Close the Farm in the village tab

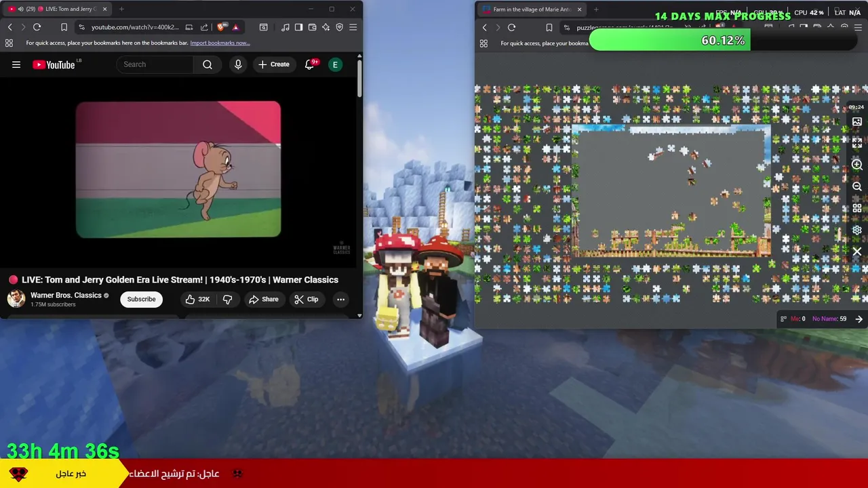[580, 9]
